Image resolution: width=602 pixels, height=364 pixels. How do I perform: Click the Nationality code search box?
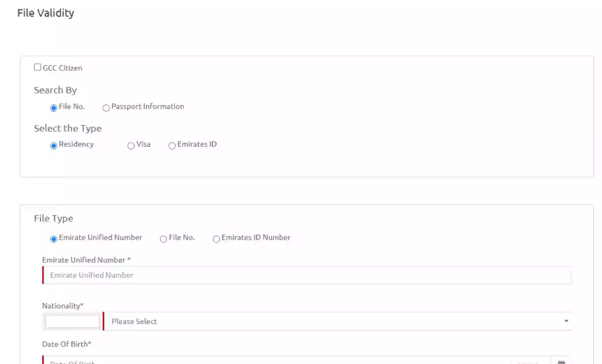[72, 321]
